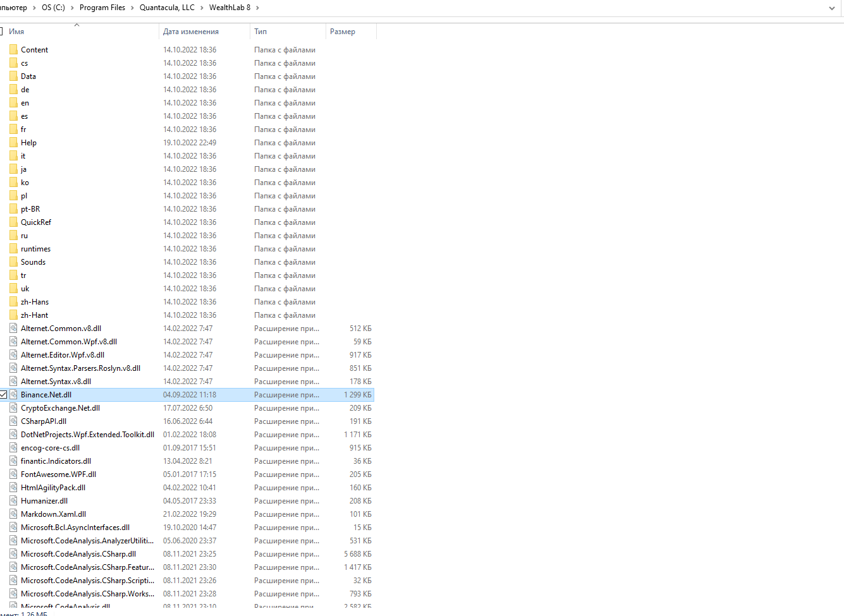The image size is (844, 616).
Task: Open chevron after Program Files in path
Action: [x=133, y=8]
